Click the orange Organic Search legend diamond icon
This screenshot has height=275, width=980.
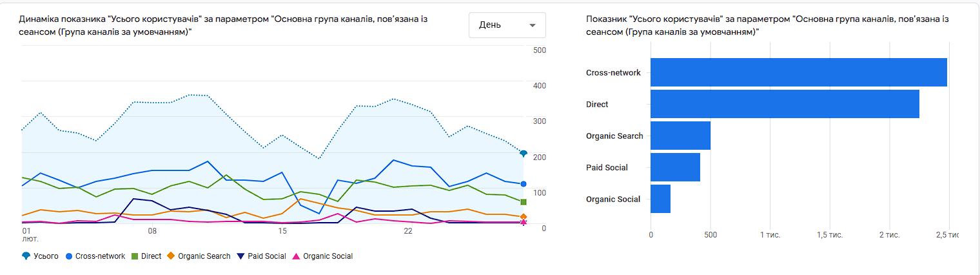(x=171, y=256)
